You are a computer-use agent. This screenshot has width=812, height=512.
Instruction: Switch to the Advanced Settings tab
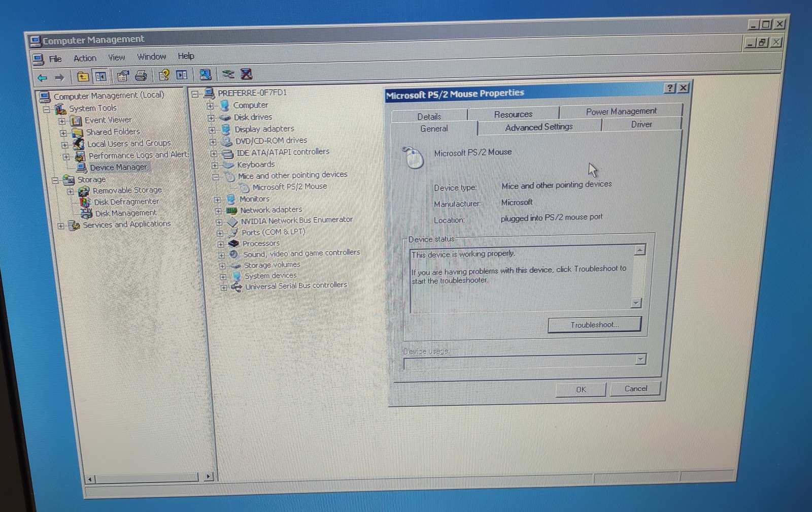click(538, 127)
